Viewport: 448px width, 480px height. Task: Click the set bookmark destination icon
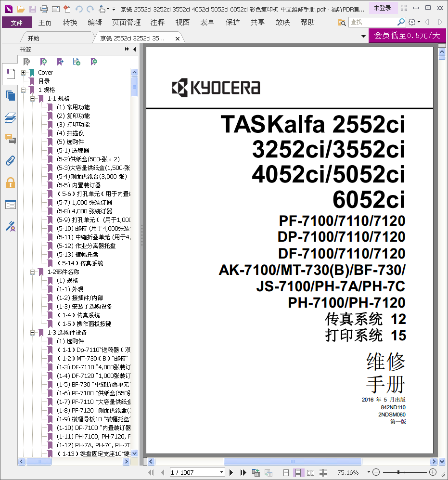coord(60,62)
